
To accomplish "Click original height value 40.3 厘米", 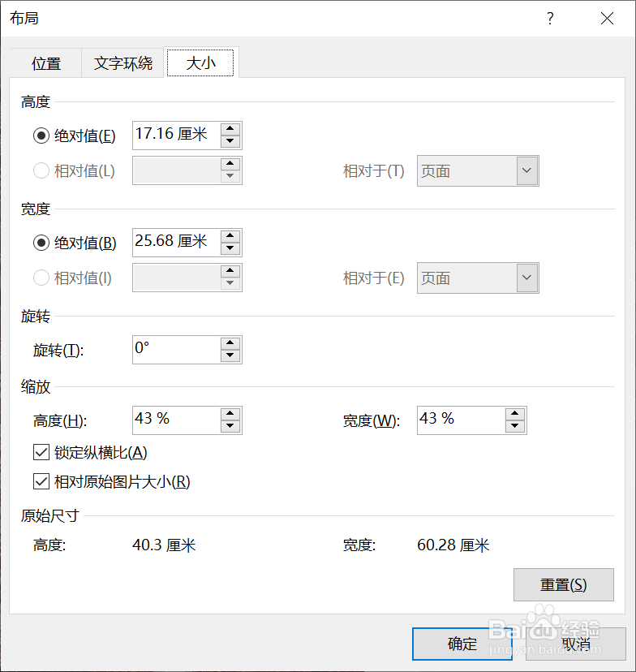I will [164, 545].
